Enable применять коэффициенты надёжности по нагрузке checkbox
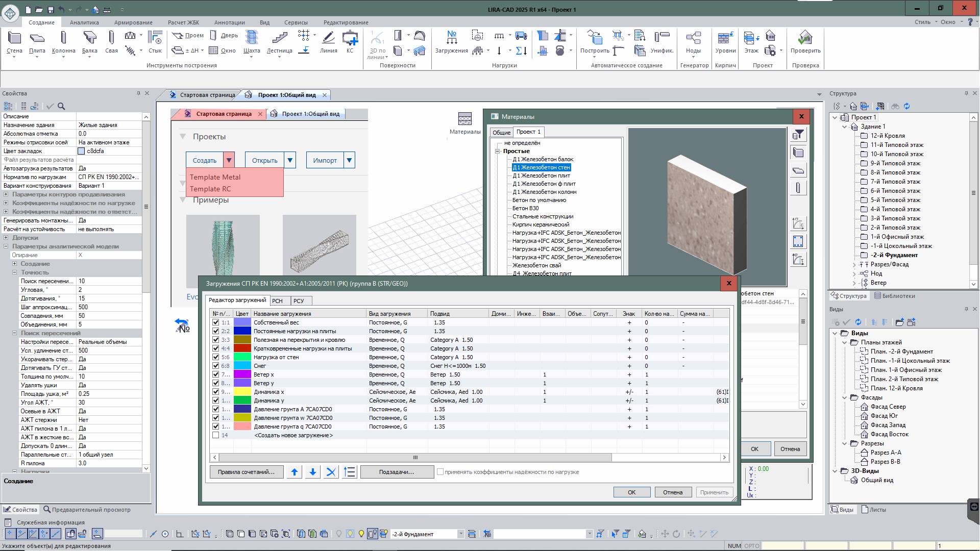Image resolution: width=980 pixels, height=551 pixels. click(x=440, y=472)
